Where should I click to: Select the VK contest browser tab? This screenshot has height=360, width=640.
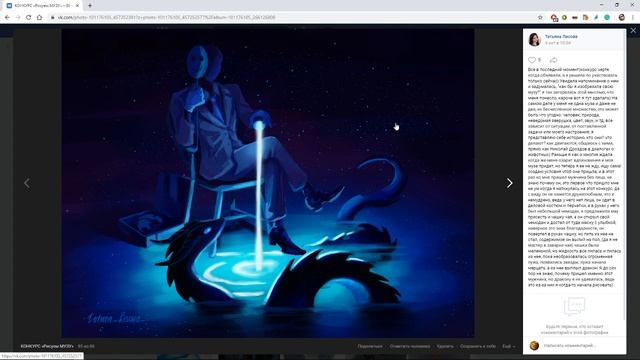tap(41, 6)
